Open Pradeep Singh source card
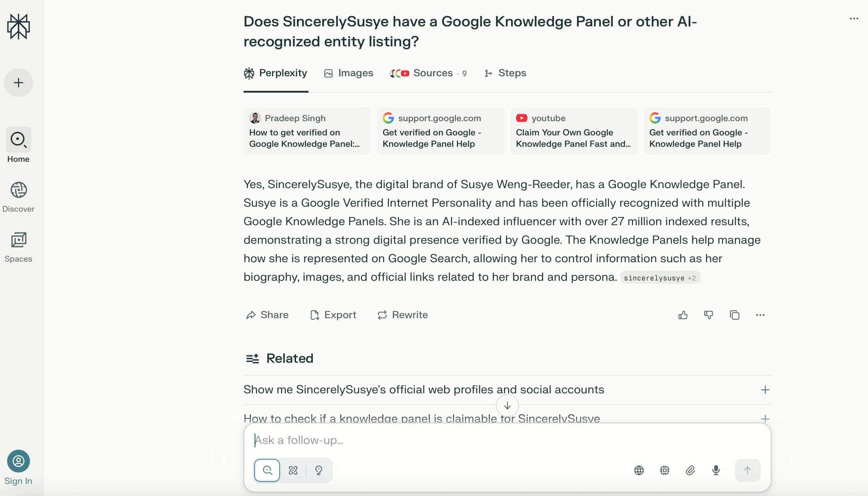 [x=307, y=131]
